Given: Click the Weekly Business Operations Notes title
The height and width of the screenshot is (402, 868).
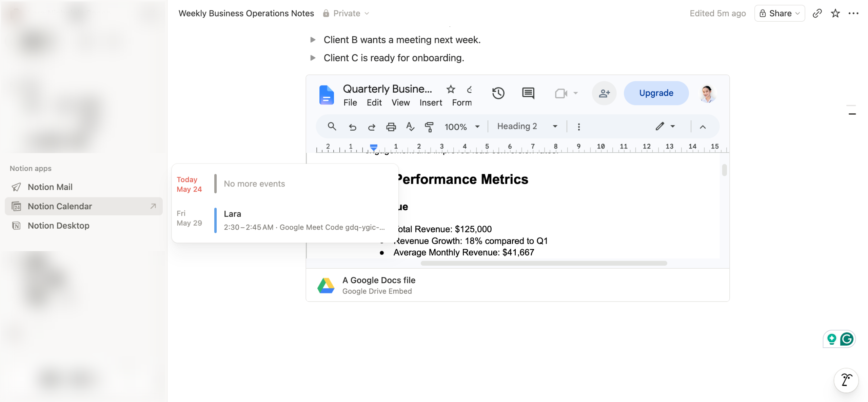Looking at the screenshot, I should [x=246, y=13].
